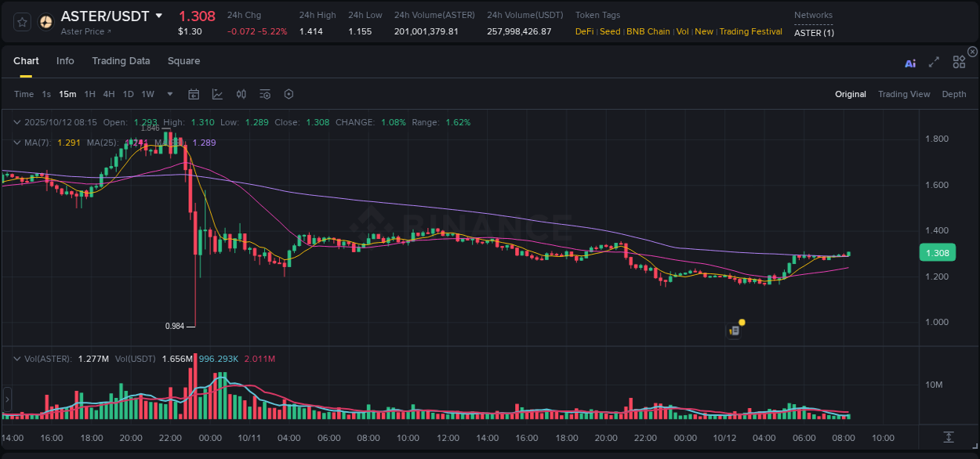Switch chart to Trading View mode
Viewport: 980px width, 459px height.
tap(903, 93)
